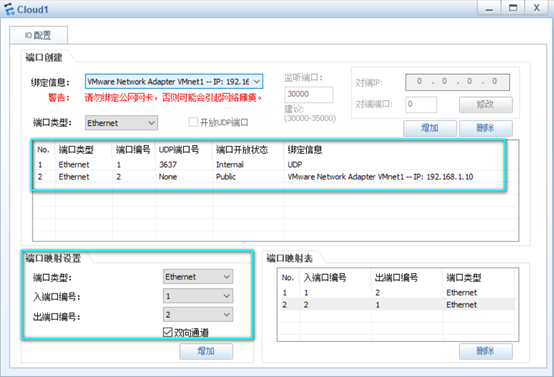Select mapping row 2 in 端口映射表

tap(397, 305)
